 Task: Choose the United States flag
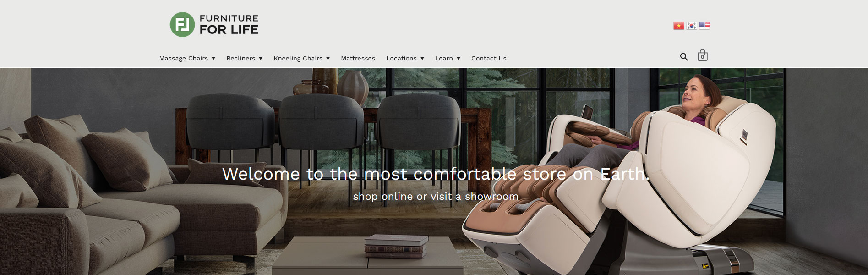coord(704,26)
